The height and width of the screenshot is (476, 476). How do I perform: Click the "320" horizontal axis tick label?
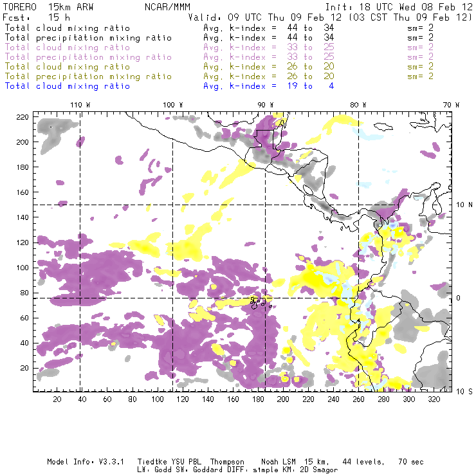(434, 399)
